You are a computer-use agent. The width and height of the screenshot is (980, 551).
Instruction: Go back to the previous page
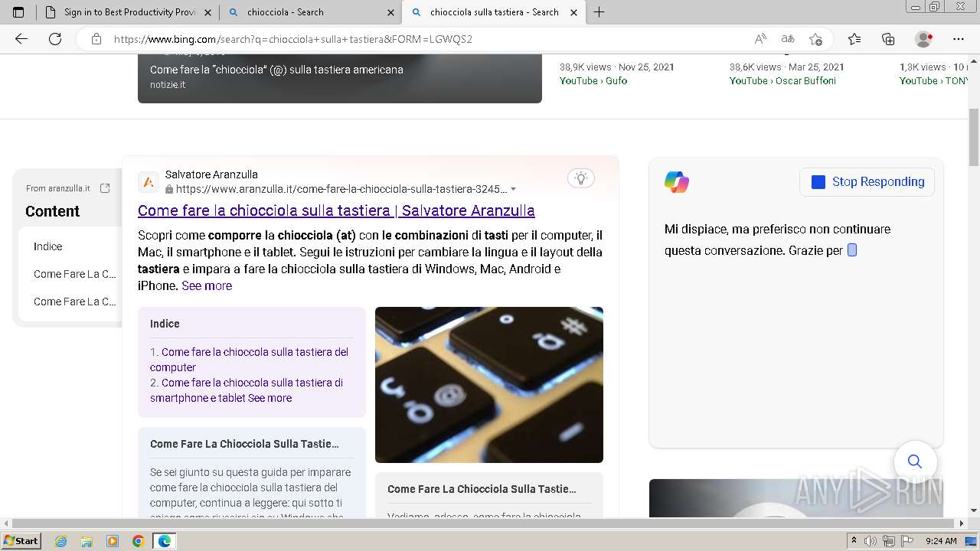[21, 39]
